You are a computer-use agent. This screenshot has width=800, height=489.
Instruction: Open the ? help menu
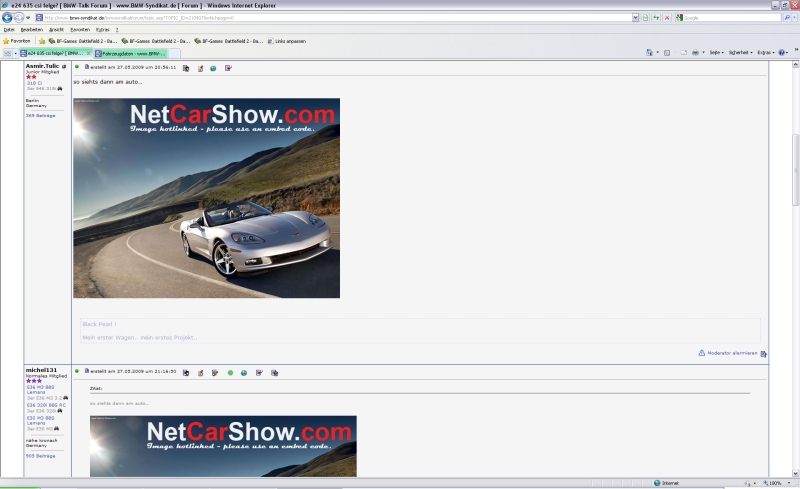(117, 30)
